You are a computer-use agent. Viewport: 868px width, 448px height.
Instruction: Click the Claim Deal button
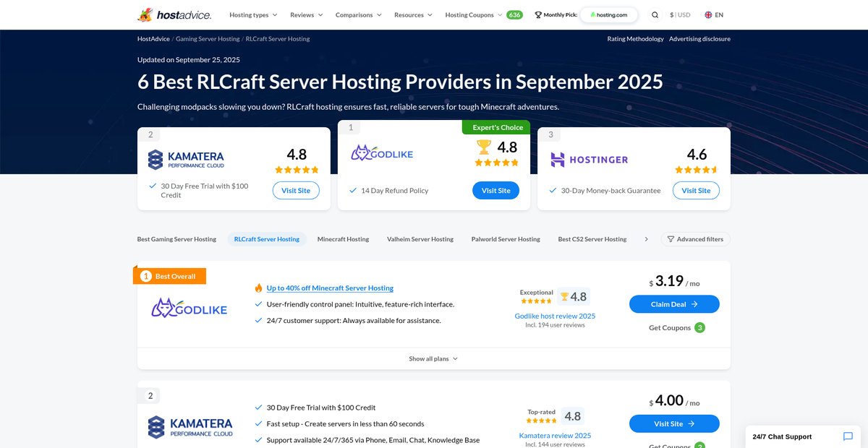click(x=674, y=304)
